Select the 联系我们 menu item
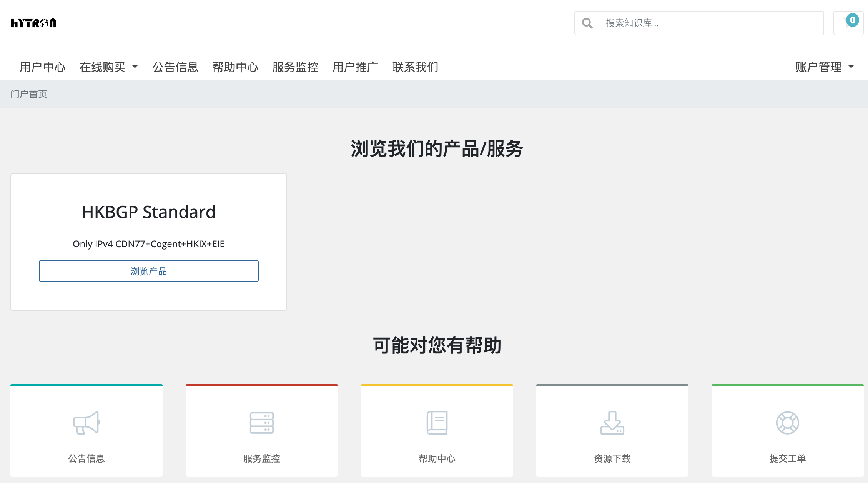868x483 pixels. click(415, 67)
